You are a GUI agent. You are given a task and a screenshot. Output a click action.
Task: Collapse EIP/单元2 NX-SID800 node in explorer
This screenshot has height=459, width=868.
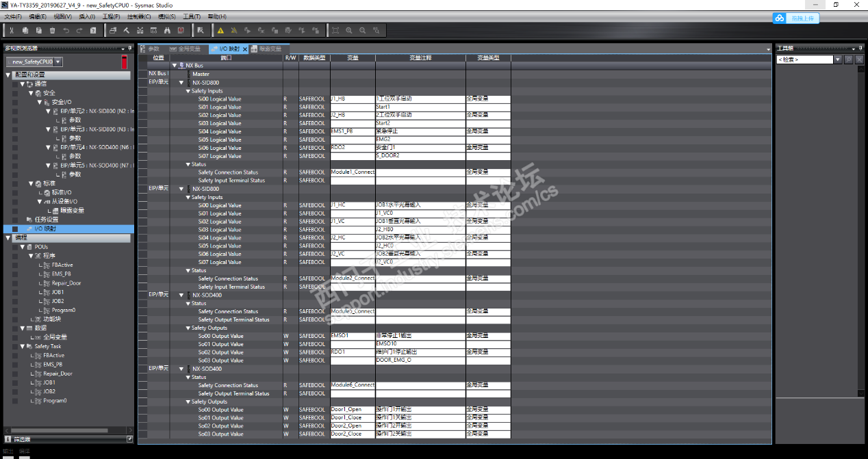pos(48,111)
